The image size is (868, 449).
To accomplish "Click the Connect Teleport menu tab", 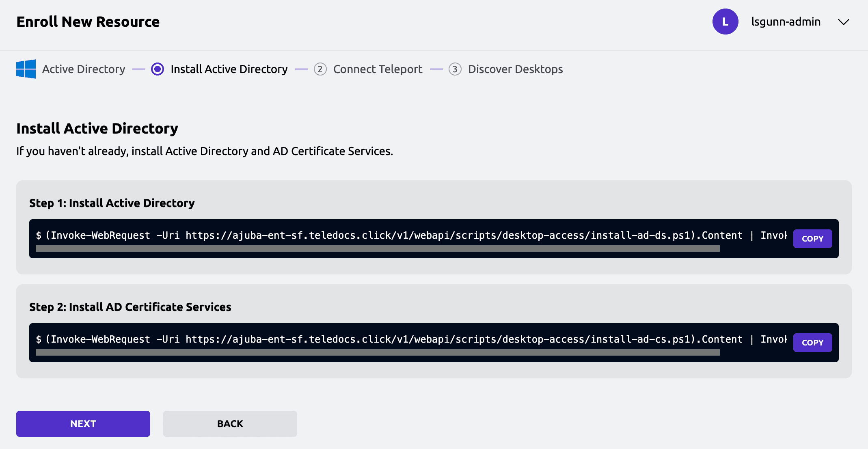I will pos(378,69).
